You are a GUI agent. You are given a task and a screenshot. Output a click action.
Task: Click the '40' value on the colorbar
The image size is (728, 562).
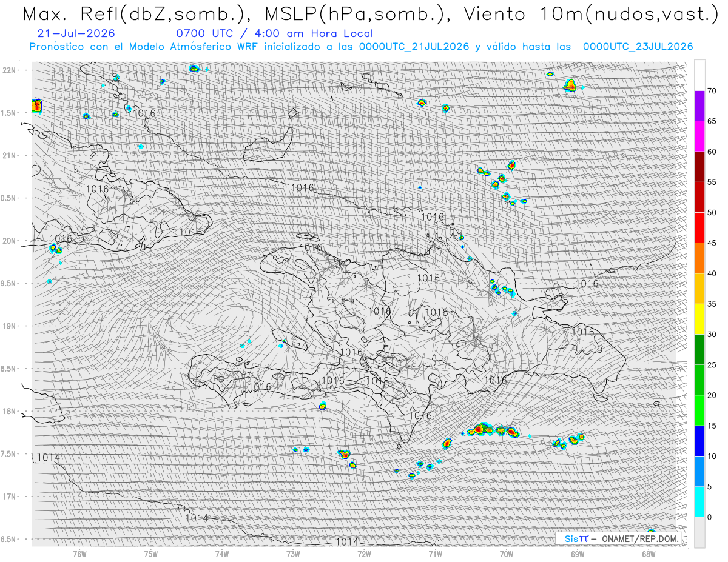712,273
